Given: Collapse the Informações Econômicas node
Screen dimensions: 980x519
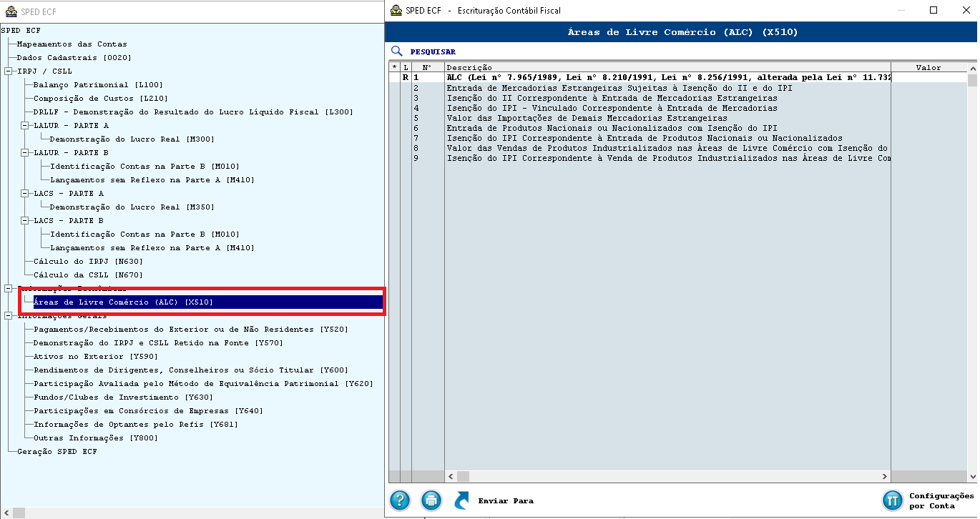Looking at the screenshot, I should point(8,288).
